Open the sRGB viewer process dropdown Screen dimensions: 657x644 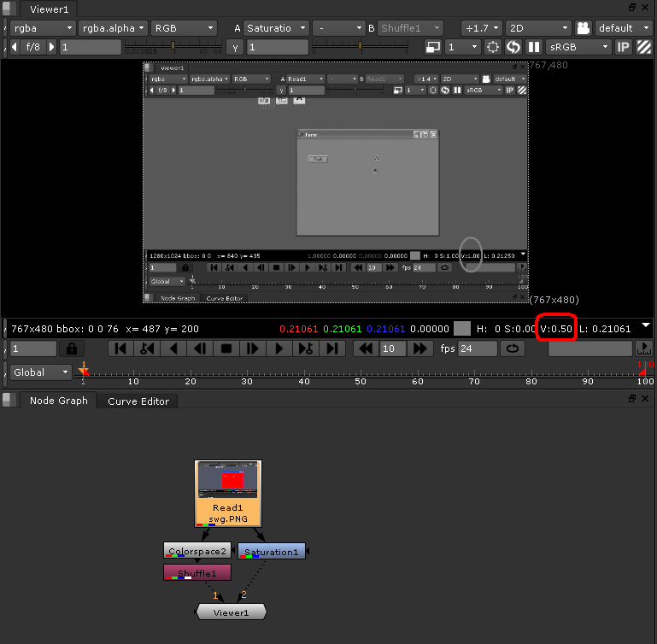tap(578, 47)
